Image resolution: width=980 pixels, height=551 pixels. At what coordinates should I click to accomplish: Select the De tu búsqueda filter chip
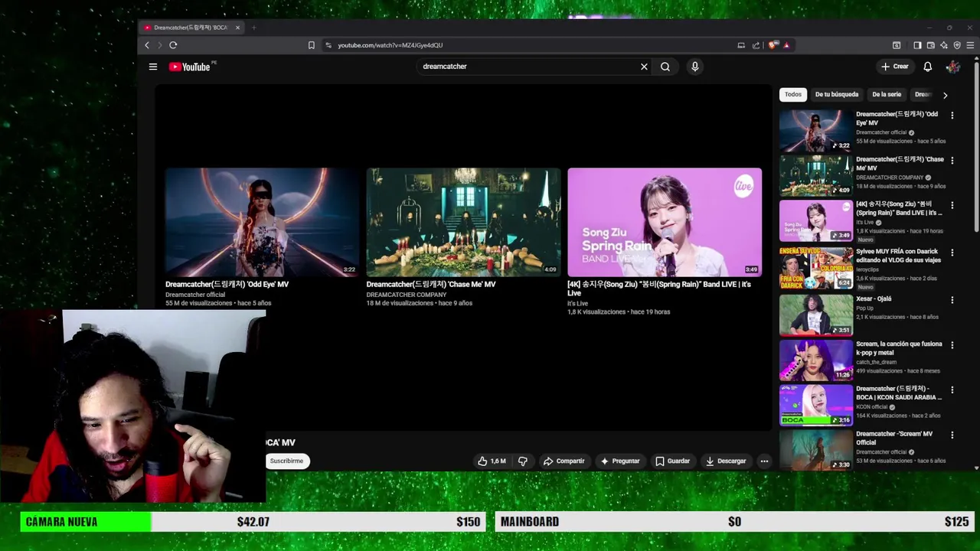[x=837, y=94]
